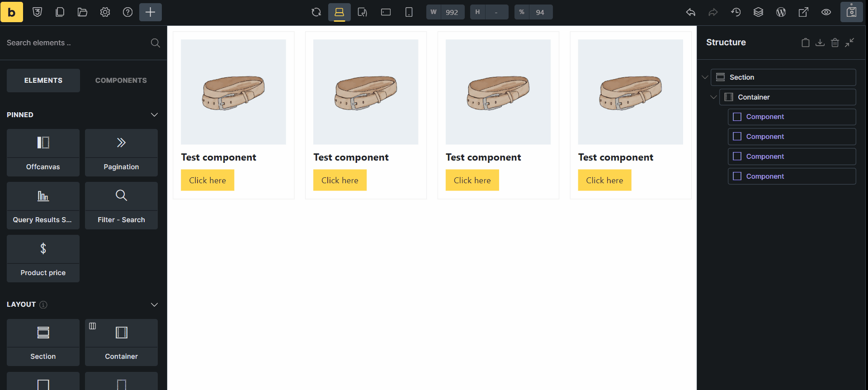Open the CSS shield icon in toolbar
The image size is (868, 390).
pyautogui.click(x=38, y=12)
